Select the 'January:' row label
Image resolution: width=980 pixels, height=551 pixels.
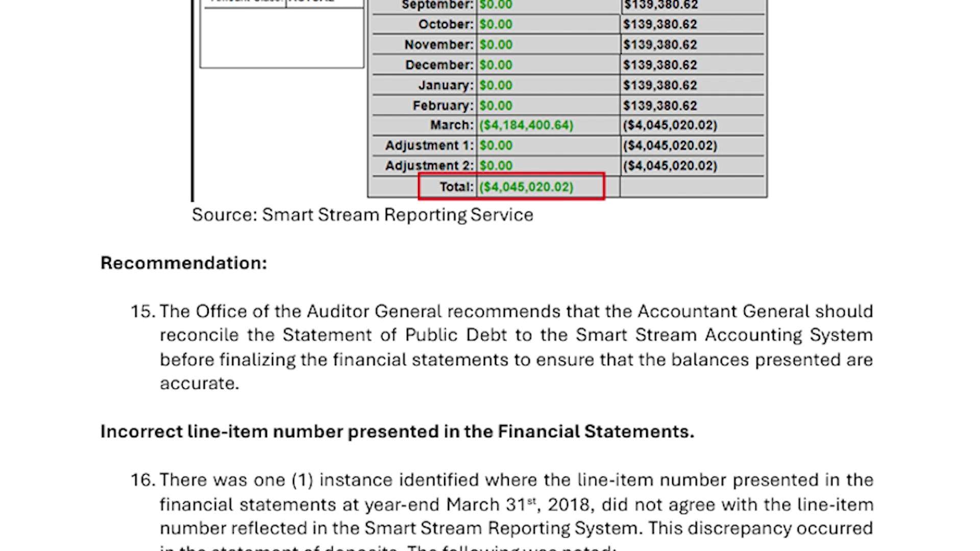tap(446, 86)
